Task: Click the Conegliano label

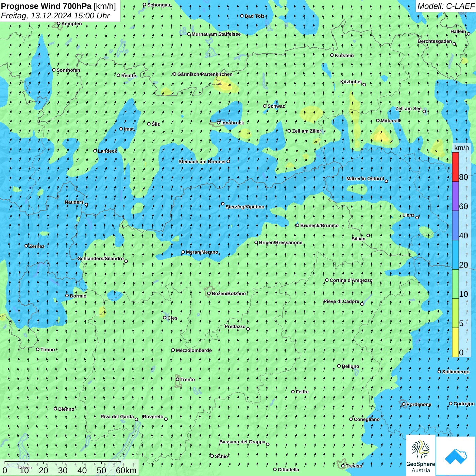Action: 367,419
